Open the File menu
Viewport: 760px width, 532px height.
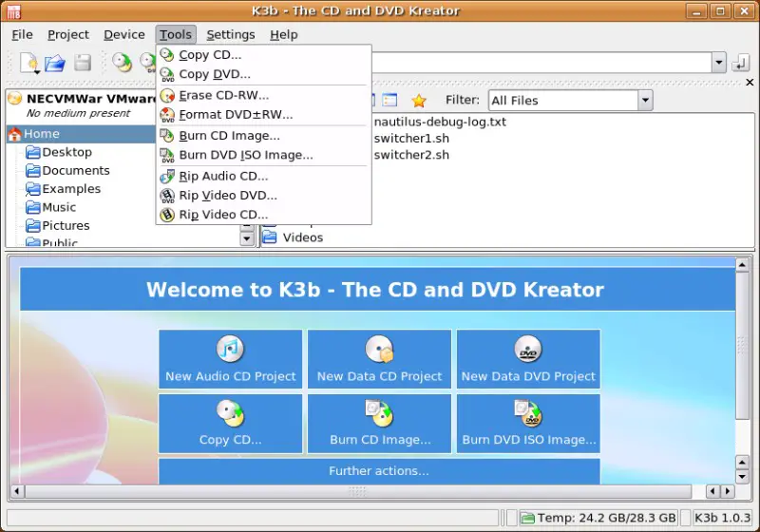click(22, 35)
